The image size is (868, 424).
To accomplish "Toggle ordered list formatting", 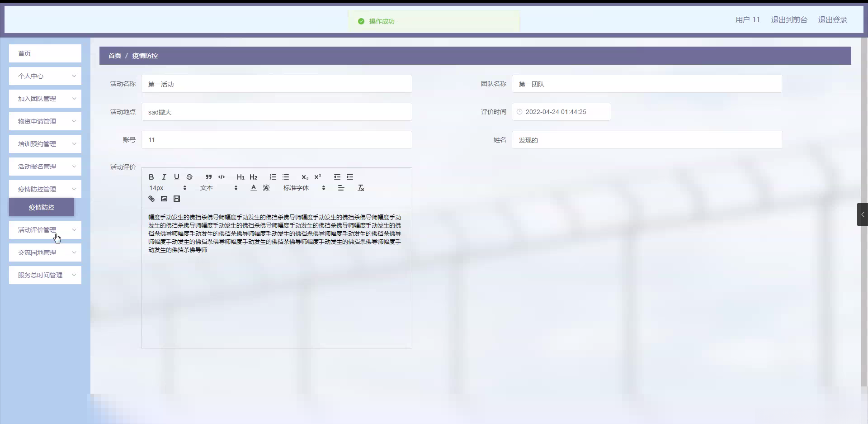I will [273, 177].
